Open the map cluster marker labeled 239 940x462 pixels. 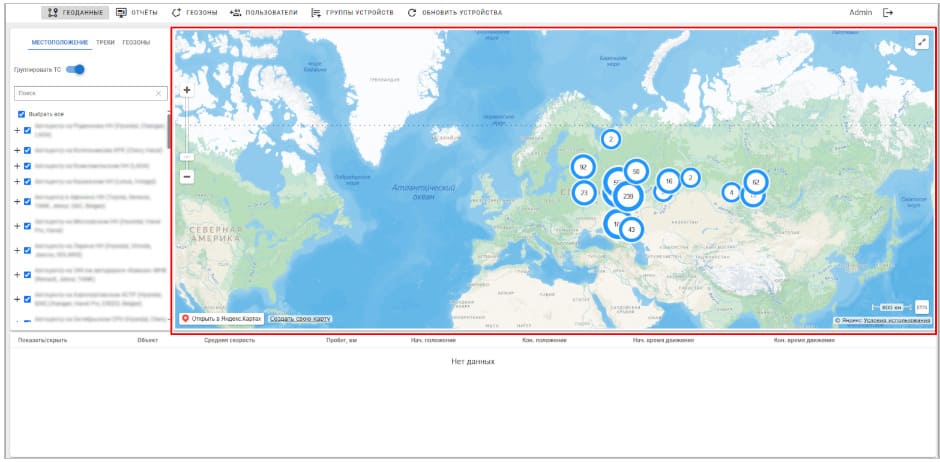point(627,196)
